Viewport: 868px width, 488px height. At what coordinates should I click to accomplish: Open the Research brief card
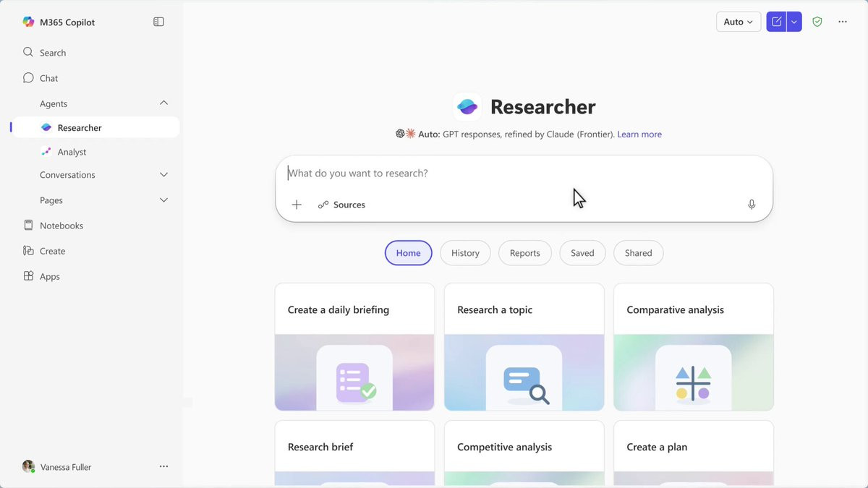354,453
